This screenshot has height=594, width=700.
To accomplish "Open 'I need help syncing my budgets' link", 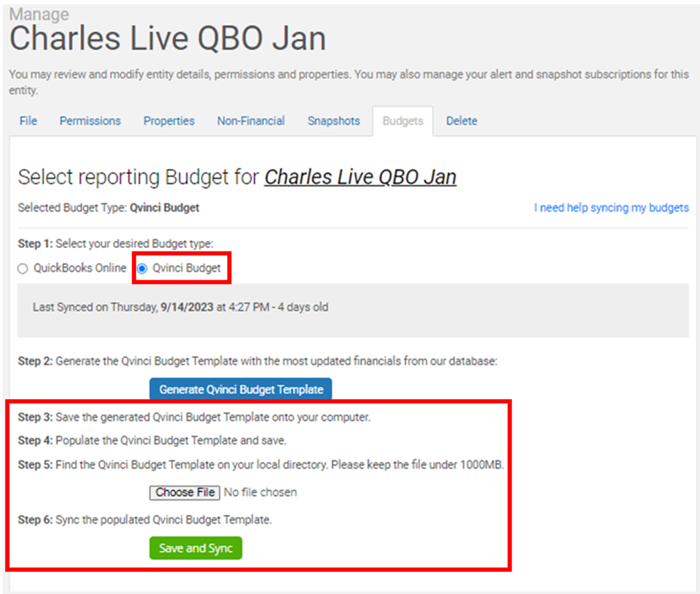I will click(611, 208).
